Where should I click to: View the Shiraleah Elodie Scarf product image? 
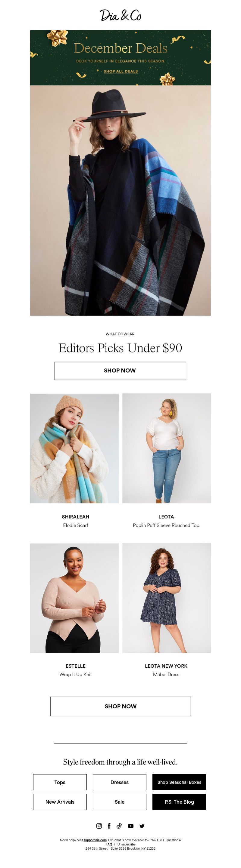coord(74,448)
